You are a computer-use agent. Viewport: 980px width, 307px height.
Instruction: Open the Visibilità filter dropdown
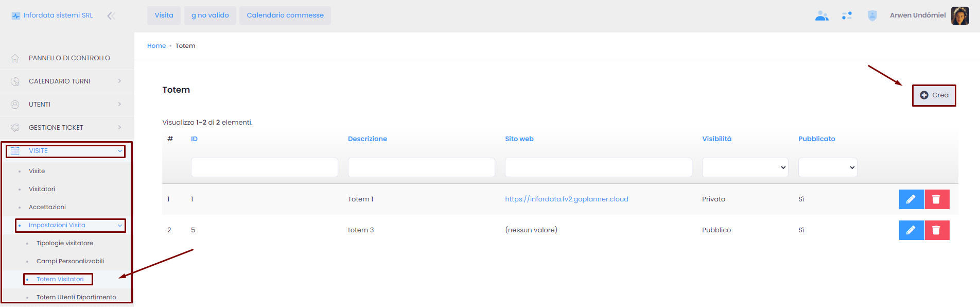coord(745,167)
